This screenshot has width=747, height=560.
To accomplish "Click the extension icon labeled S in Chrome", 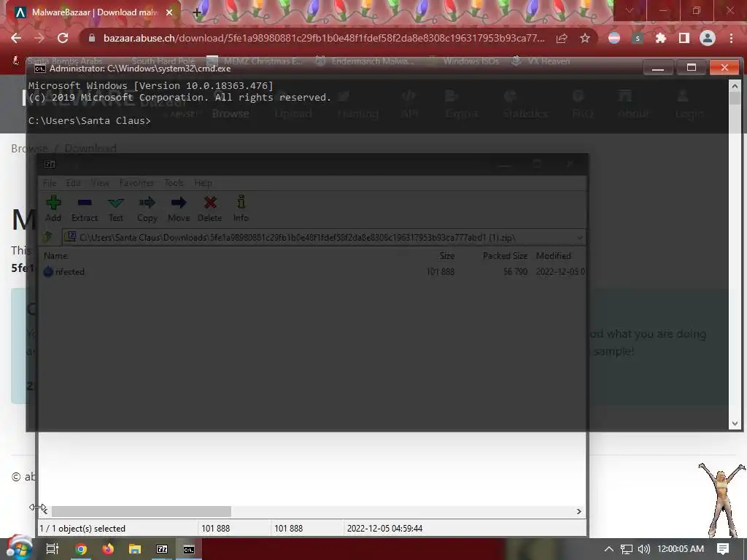I will [x=638, y=38].
